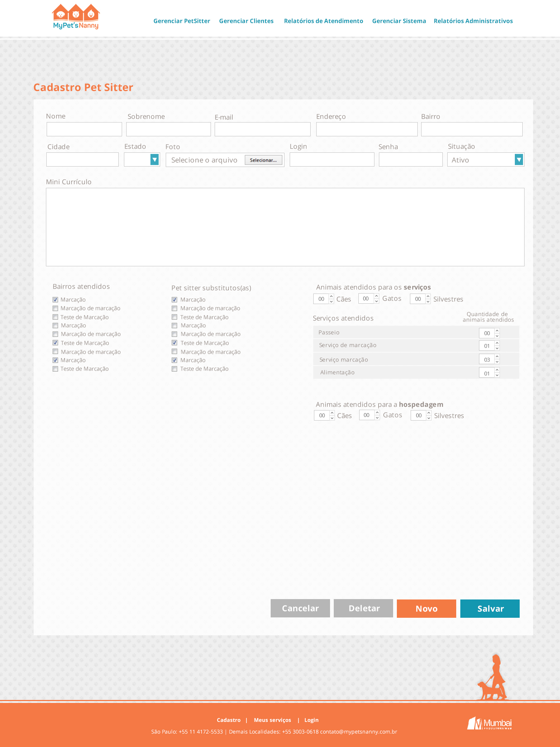
Task: Open the Estado dropdown
Action: (154, 160)
